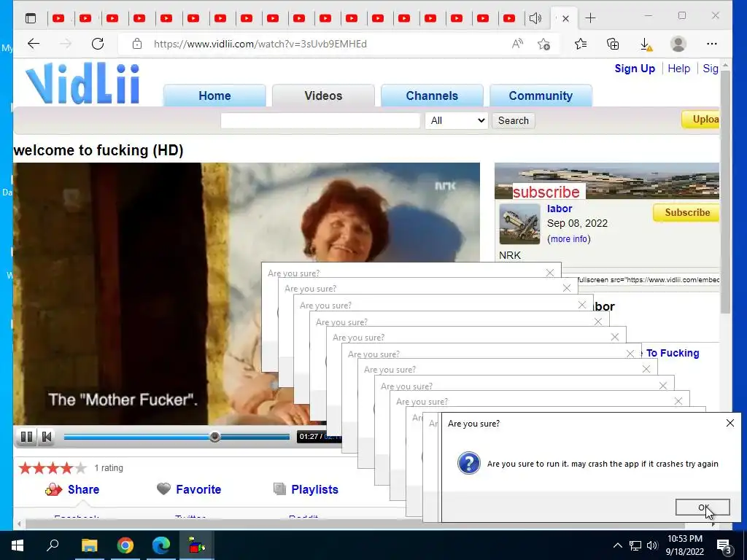
Task: Add page to favorites star-plus icon
Action: point(543,44)
